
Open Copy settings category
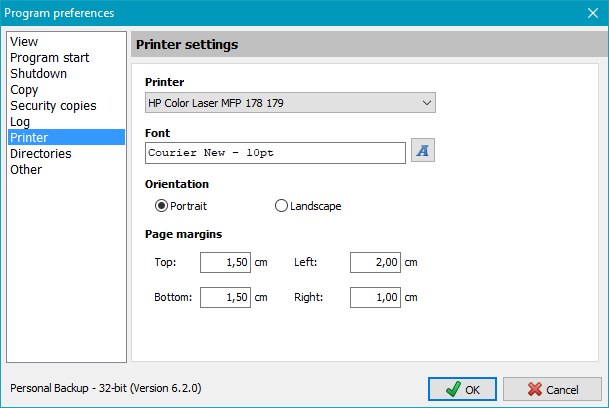pos(24,90)
